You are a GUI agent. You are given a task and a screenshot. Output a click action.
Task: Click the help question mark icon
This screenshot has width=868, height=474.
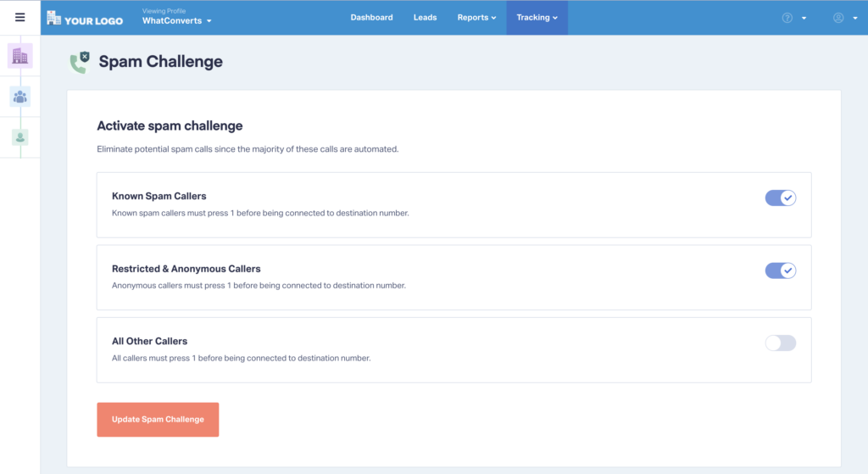787,18
